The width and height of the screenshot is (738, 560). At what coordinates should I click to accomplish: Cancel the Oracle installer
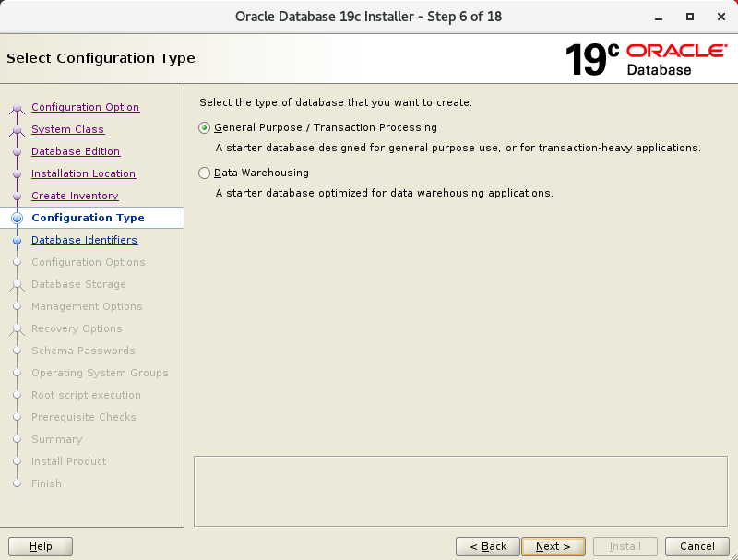click(x=697, y=546)
